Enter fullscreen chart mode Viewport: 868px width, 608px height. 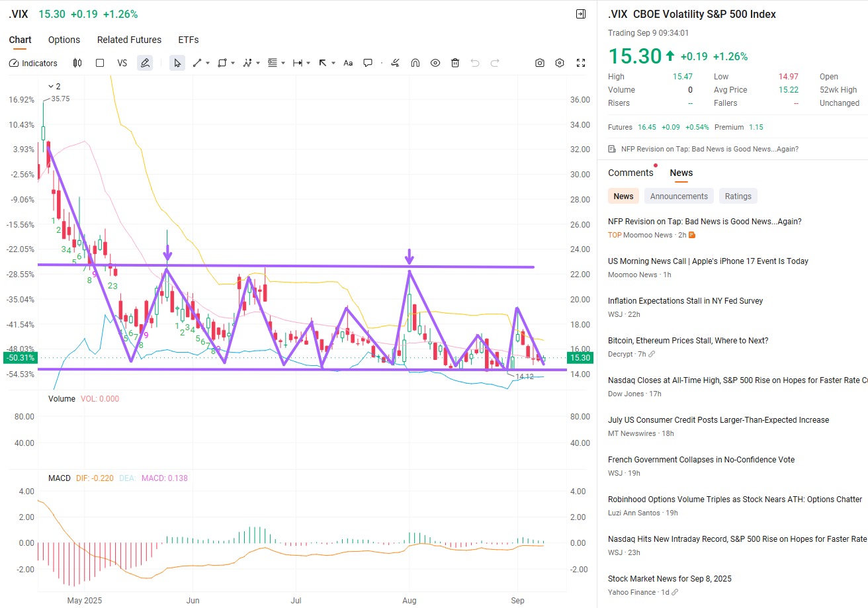[x=581, y=63]
